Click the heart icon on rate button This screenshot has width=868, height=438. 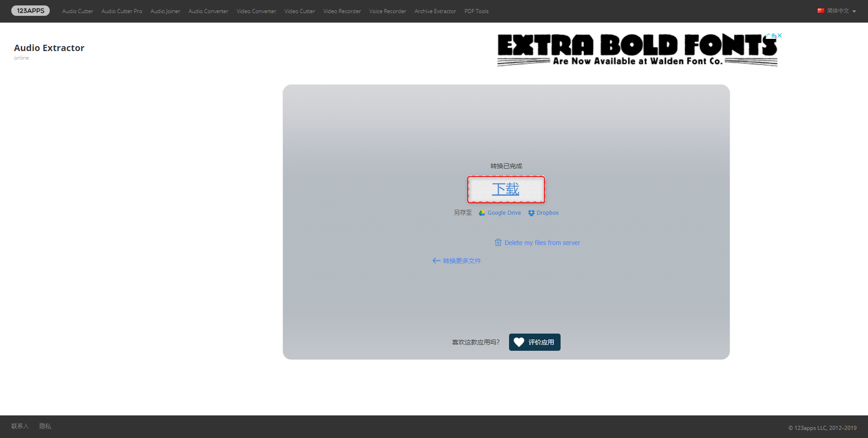[519, 342]
